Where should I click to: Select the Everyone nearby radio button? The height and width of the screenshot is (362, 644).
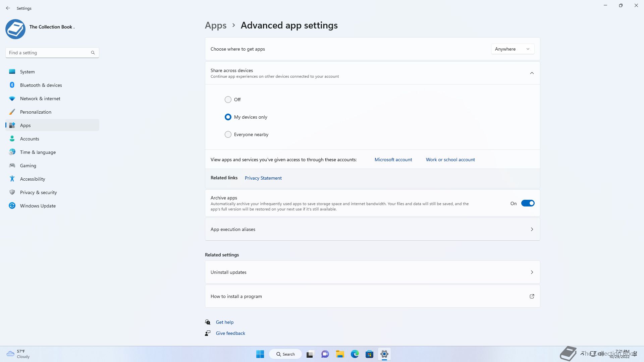click(x=228, y=134)
